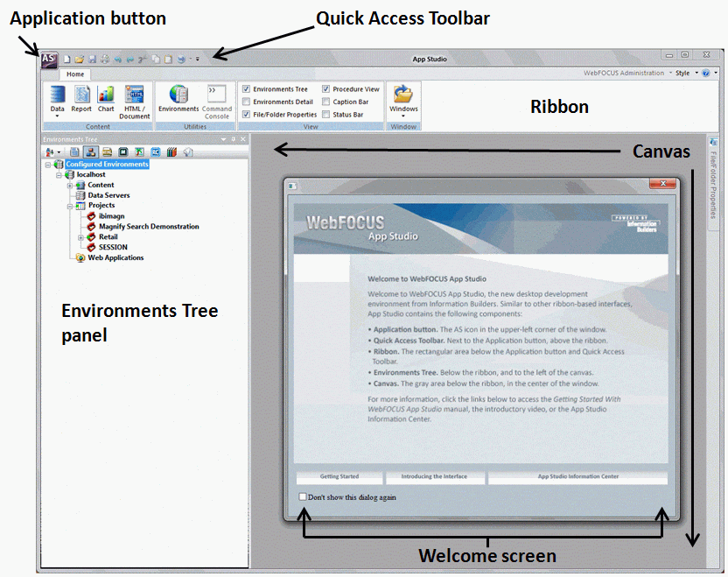
Task: Open Environments Tree panel options dropdown arrow
Action: tap(223, 139)
